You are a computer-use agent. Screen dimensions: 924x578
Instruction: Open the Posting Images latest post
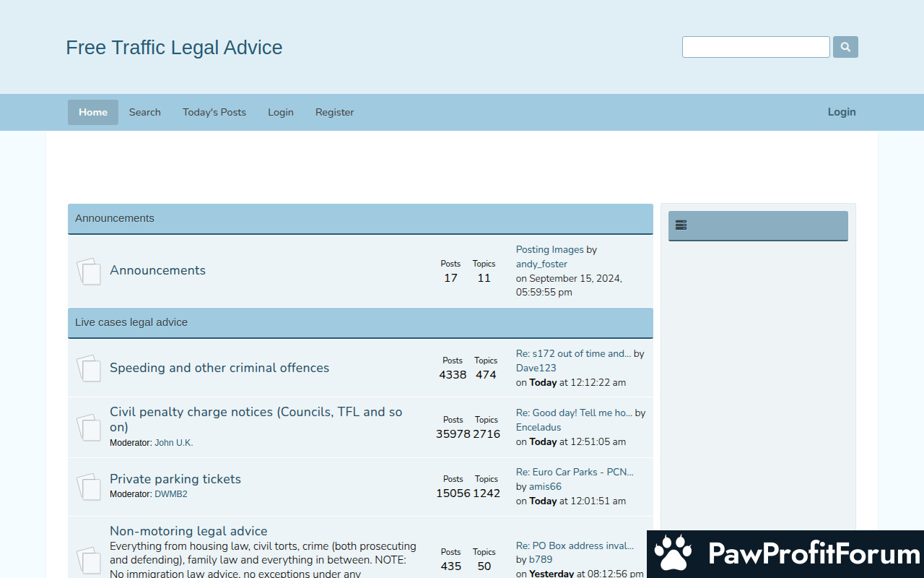coord(549,249)
